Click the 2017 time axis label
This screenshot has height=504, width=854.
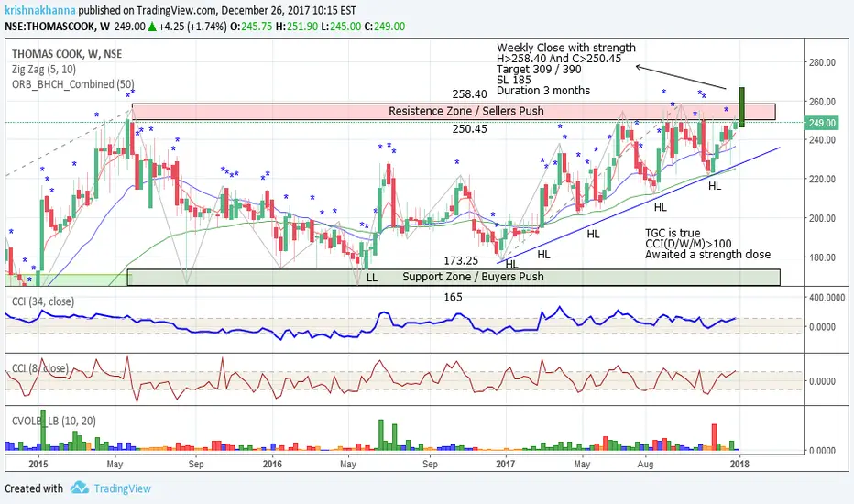pyautogui.click(x=506, y=465)
